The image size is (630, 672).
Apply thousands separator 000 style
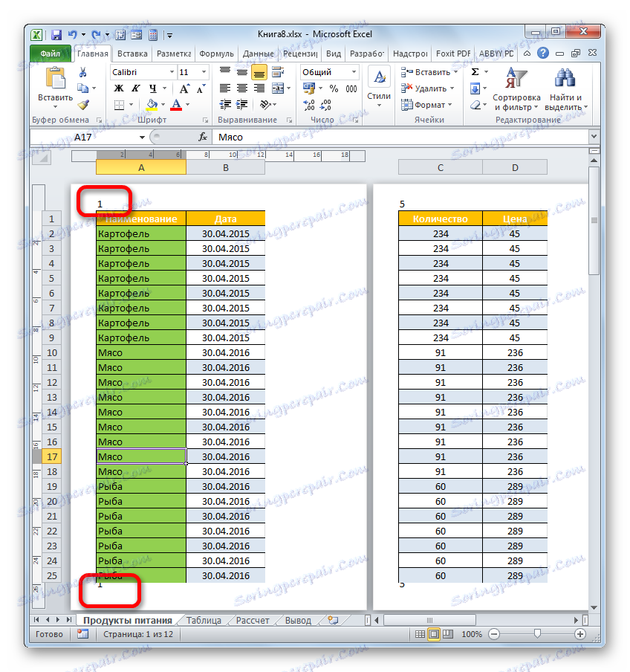point(351,88)
